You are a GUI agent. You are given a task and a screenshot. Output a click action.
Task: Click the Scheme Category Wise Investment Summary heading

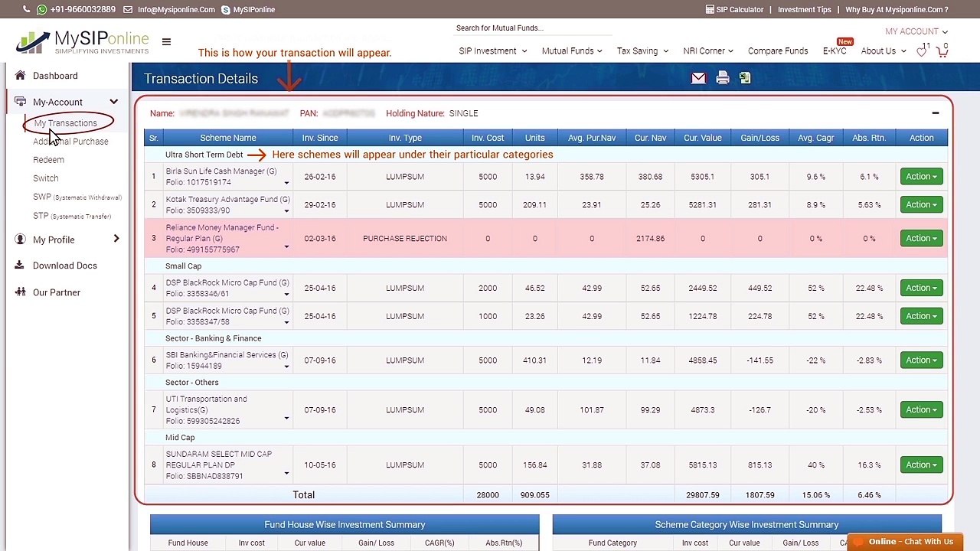click(x=746, y=524)
